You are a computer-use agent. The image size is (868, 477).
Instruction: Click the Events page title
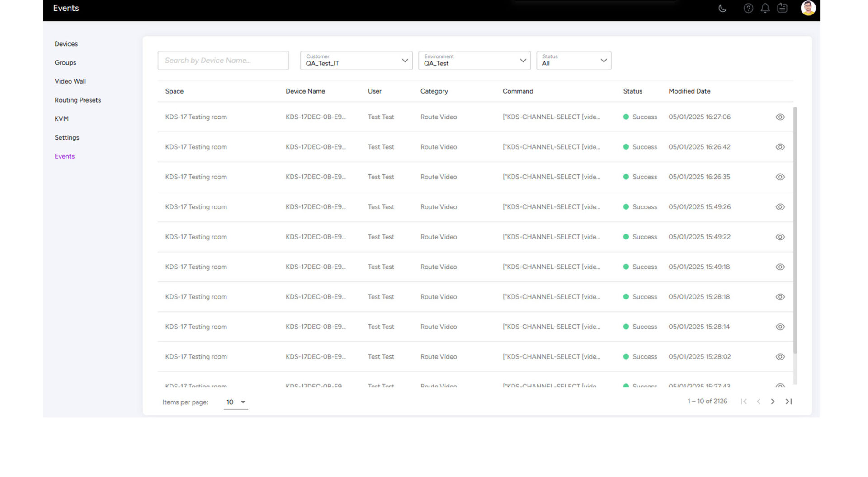tap(66, 8)
